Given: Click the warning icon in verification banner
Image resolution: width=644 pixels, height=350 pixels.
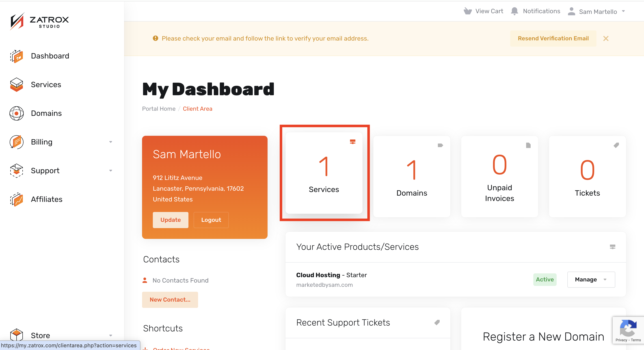Looking at the screenshot, I should [156, 38].
